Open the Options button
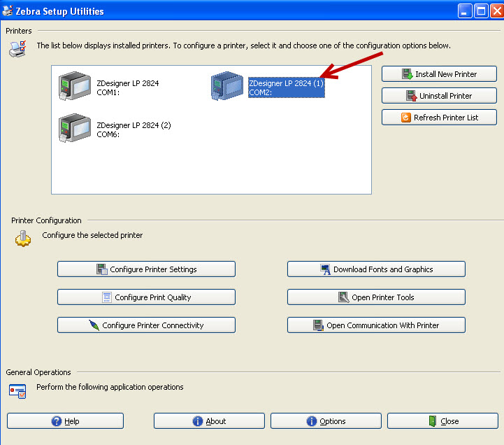This screenshot has height=445, width=504. coord(326,421)
